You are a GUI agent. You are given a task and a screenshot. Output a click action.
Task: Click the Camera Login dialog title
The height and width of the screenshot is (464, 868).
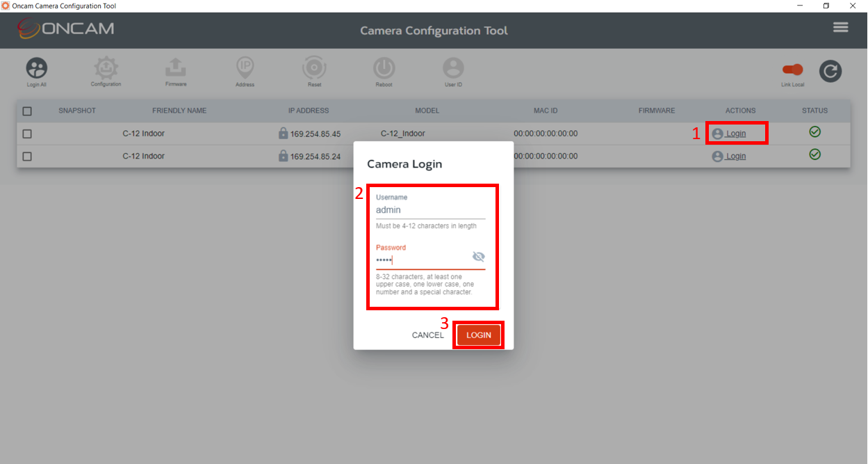coord(404,164)
